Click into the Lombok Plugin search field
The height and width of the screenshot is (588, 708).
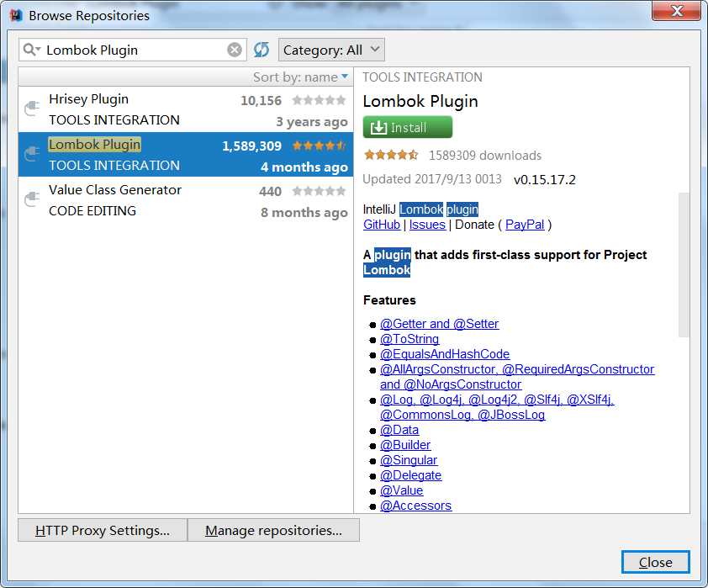tap(133, 50)
